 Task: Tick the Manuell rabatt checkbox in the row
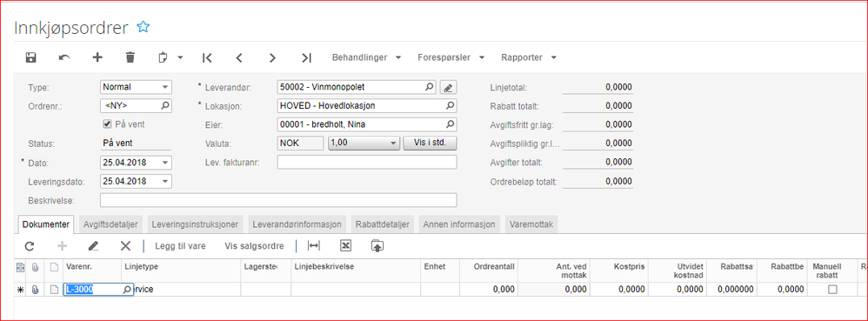832,290
